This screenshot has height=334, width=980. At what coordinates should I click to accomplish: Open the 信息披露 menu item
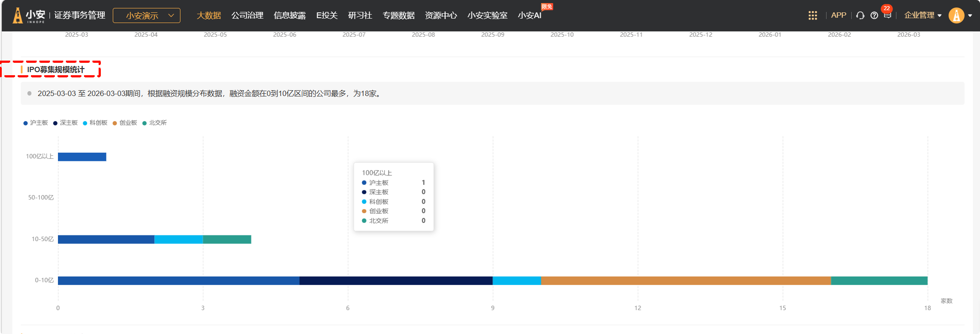[x=290, y=15]
